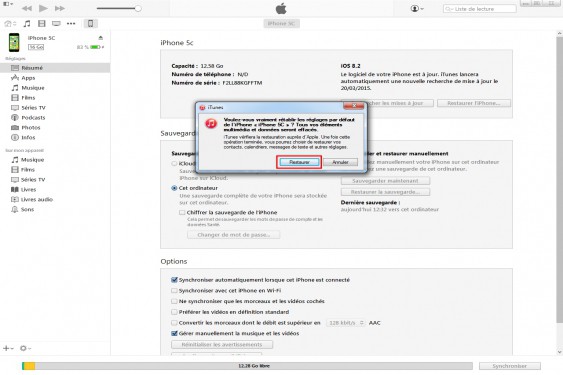The image size is (563, 375).
Task: Open the films library icon in toolbar
Action: [42, 24]
